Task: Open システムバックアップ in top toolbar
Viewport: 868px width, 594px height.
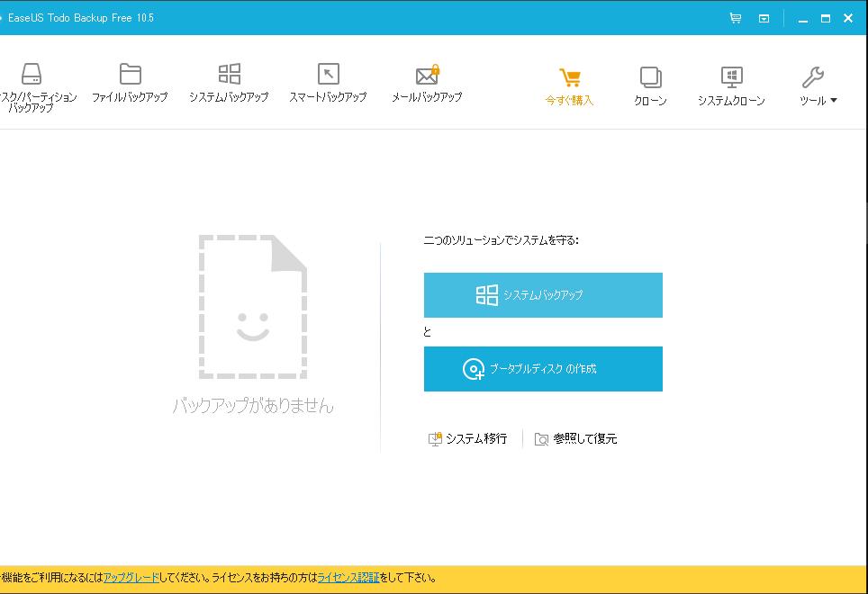Action: [x=229, y=83]
